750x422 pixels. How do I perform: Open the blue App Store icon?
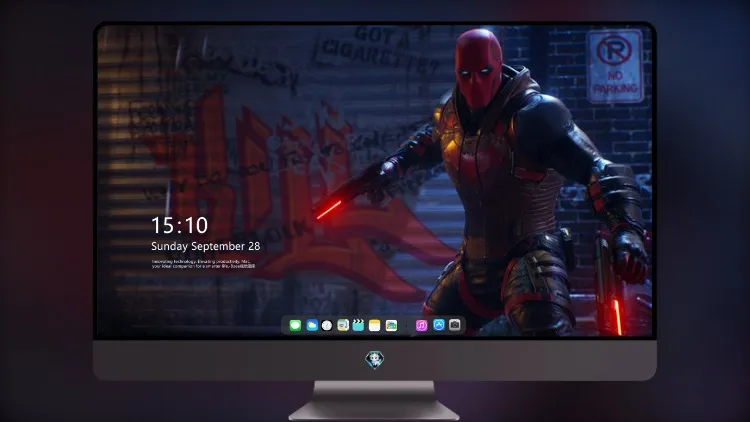tap(439, 325)
